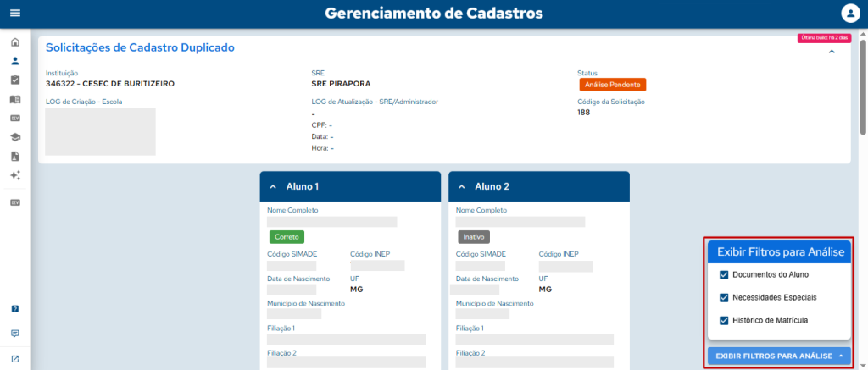Collapse Solicitações de Cadastro Duplicado card
Screen dimensions: 868x370
pos(832,52)
